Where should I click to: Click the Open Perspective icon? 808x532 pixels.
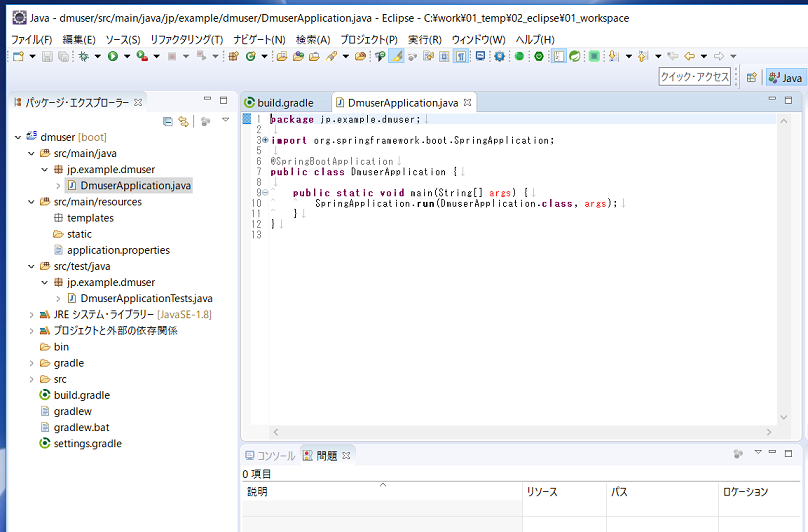pyautogui.click(x=752, y=77)
